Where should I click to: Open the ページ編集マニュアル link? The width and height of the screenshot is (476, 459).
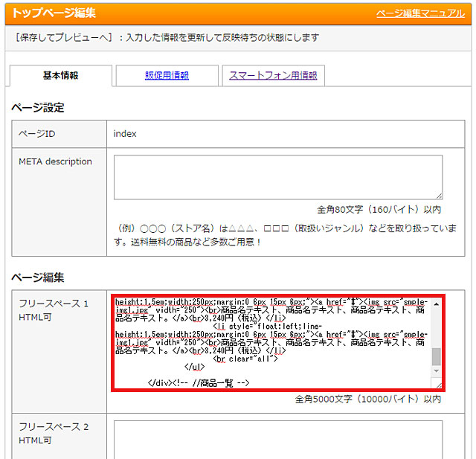(x=420, y=13)
